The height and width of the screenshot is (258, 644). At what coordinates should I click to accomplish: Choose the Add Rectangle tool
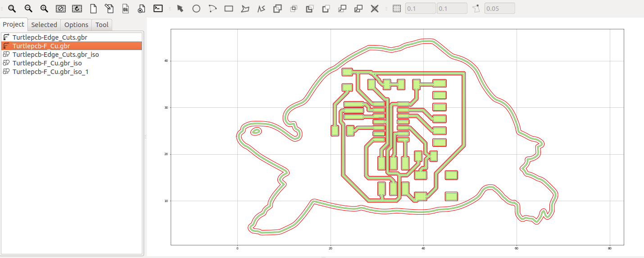point(229,8)
